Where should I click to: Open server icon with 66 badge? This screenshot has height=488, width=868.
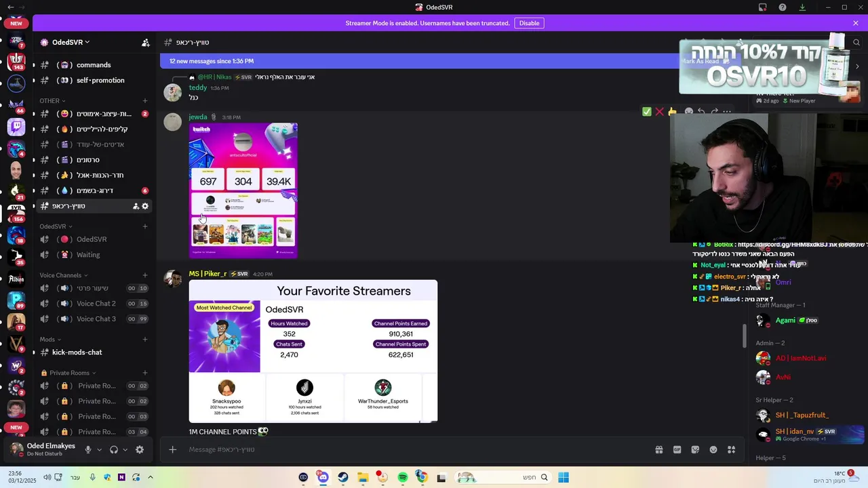pos(16,104)
